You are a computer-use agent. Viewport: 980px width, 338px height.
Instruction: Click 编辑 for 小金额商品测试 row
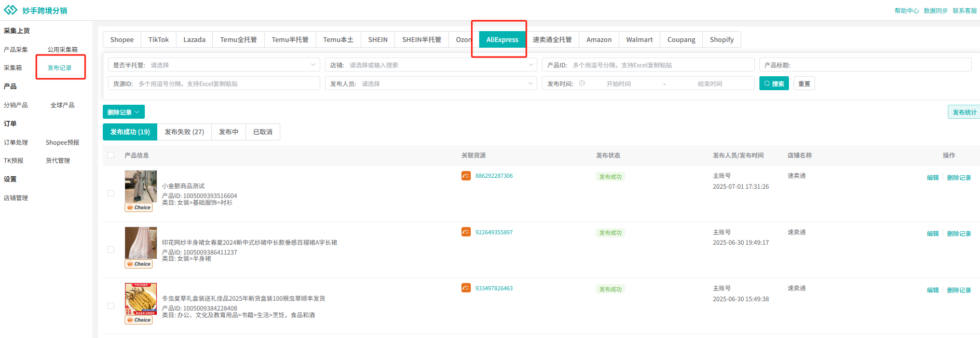tap(933, 177)
